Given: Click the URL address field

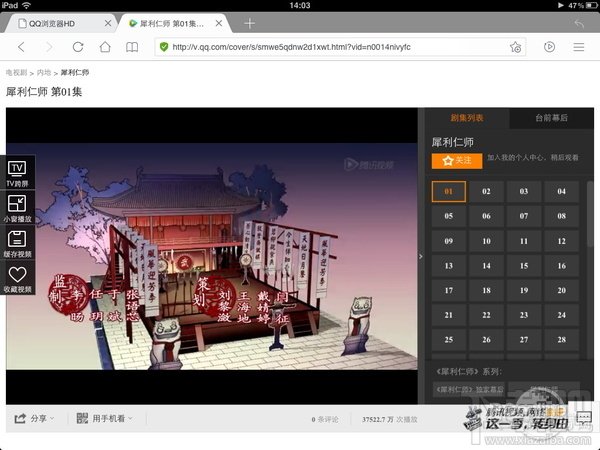Looking at the screenshot, I should coord(339,47).
